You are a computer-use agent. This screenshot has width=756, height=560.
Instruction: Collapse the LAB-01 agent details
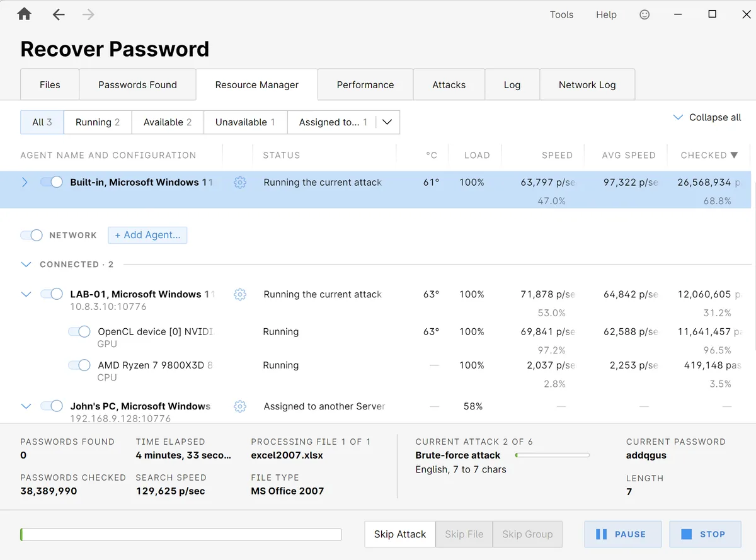coord(26,294)
